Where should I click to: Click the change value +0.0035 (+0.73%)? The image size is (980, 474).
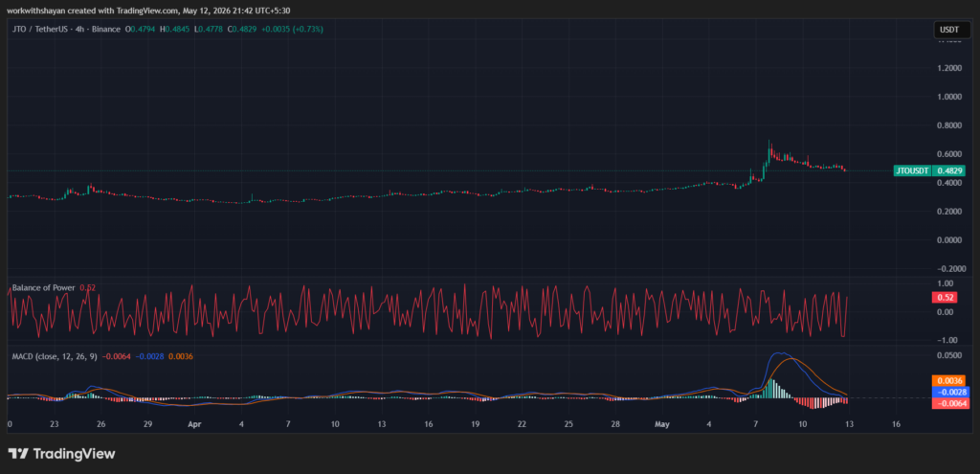click(x=293, y=29)
